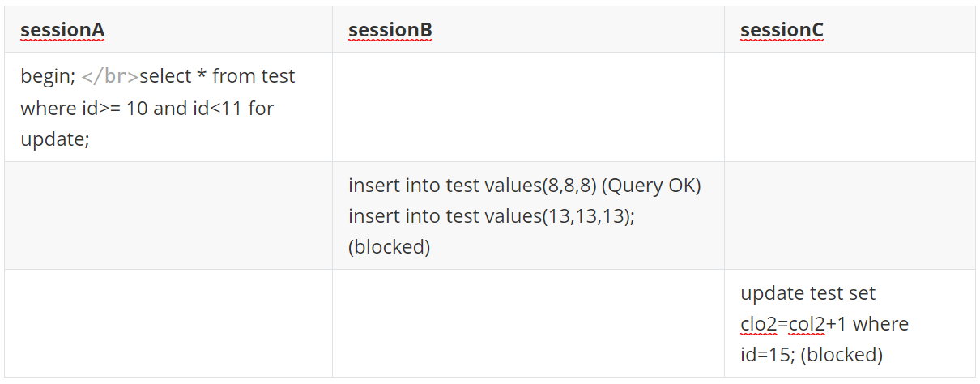Click the "begin;" text in sessionA
This screenshot has height=384, width=980.
[x=48, y=76]
